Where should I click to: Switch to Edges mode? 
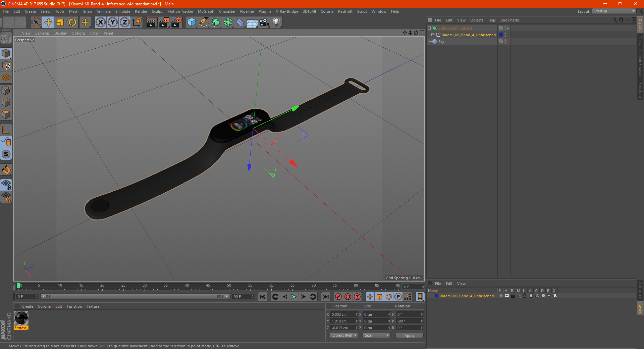[x=6, y=102]
